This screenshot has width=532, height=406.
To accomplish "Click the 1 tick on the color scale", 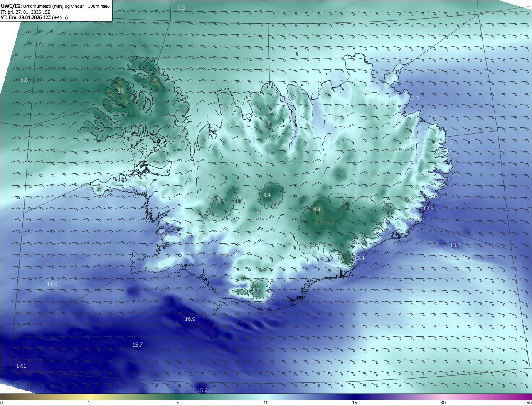I will [x=89, y=403].
